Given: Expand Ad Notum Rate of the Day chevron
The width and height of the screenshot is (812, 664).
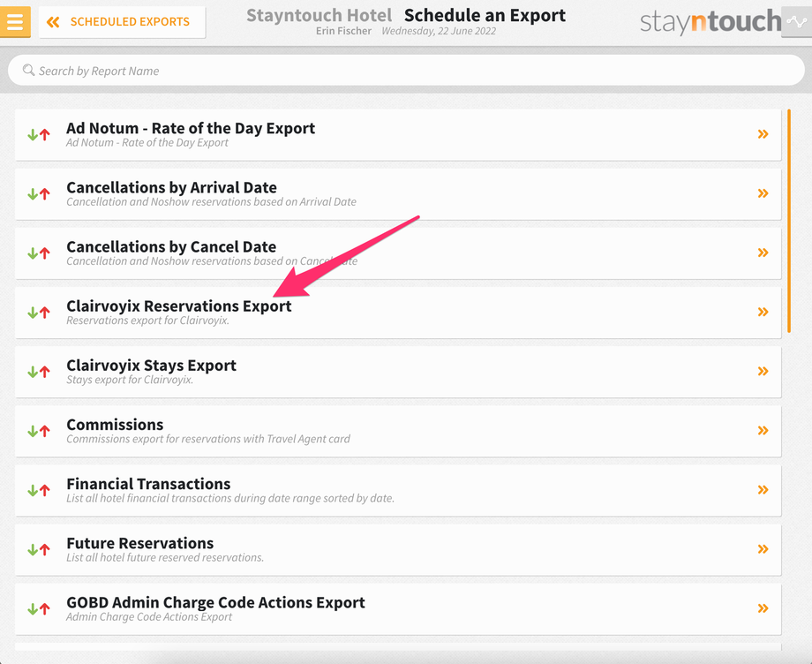Looking at the screenshot, I should click(x=763, y=134).
